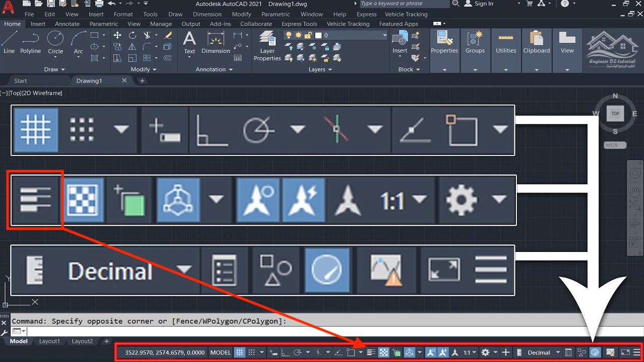Choose the Circle drawing tool
Screen dimensions: 644x362
[x=55, y=42]
